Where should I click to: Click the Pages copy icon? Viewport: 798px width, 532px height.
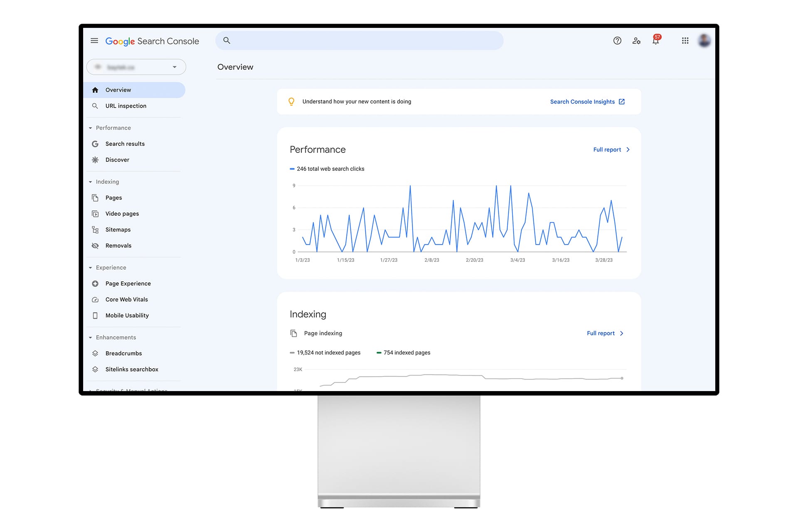(x=95, y=198)
